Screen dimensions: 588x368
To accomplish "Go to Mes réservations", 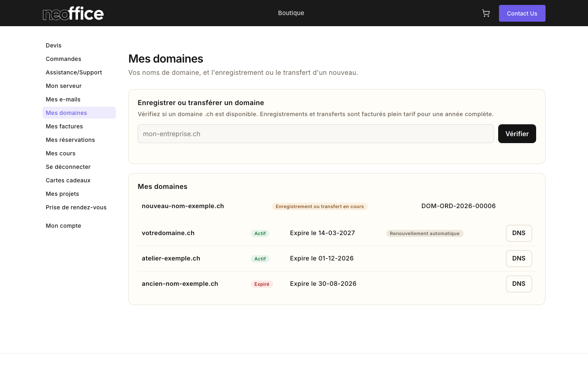I will 79,140.
